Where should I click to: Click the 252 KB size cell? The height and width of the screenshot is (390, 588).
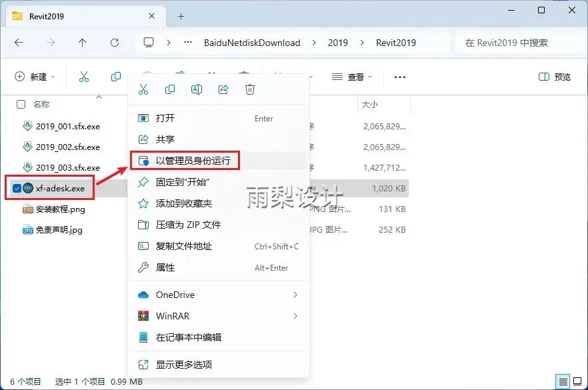(x=392, y=229)
